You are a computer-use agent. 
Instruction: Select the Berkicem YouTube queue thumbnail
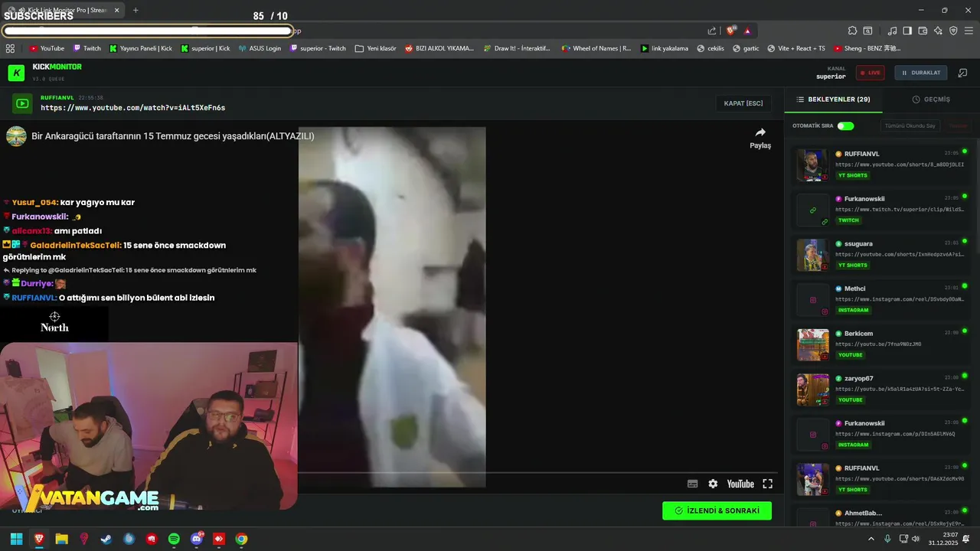[812, 344]
